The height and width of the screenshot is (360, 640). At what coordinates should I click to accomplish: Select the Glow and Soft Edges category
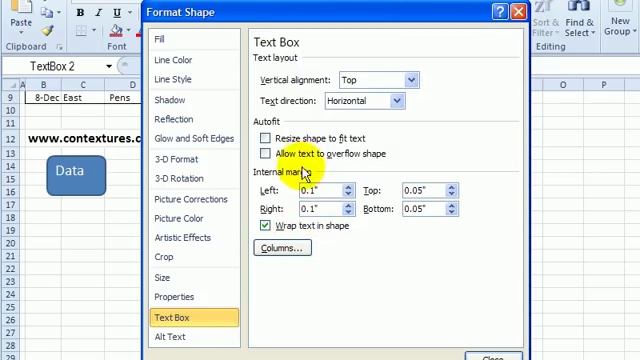point(194,138)
